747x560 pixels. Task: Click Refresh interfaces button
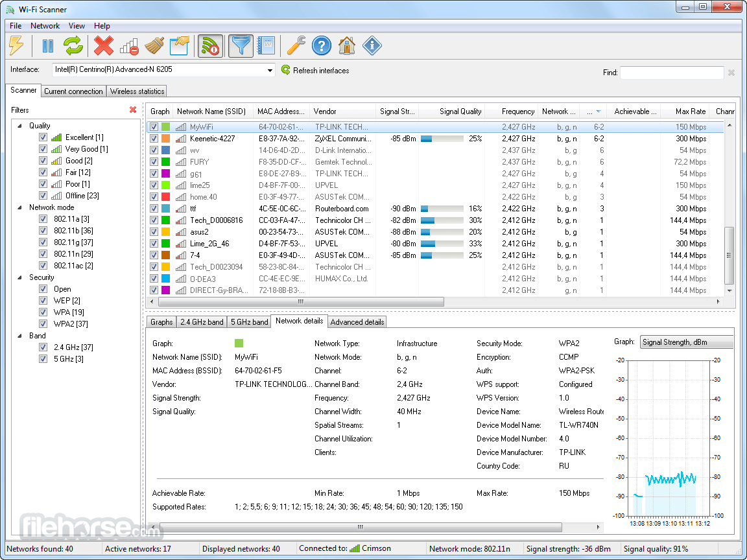tap(315, 70)
